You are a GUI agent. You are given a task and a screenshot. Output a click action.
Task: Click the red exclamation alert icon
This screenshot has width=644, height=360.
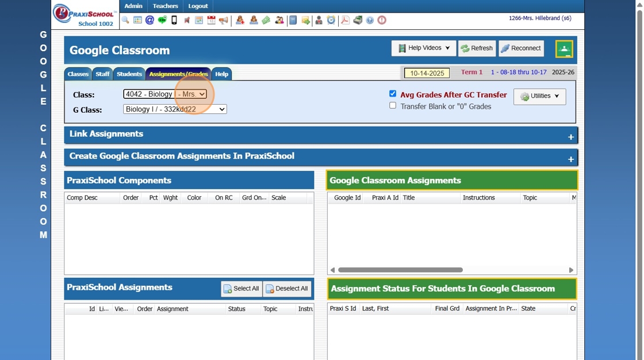click(382, 20)
